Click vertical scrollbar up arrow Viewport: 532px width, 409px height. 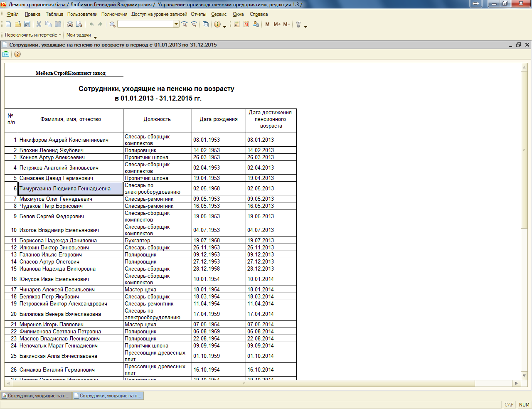(525, 67)
